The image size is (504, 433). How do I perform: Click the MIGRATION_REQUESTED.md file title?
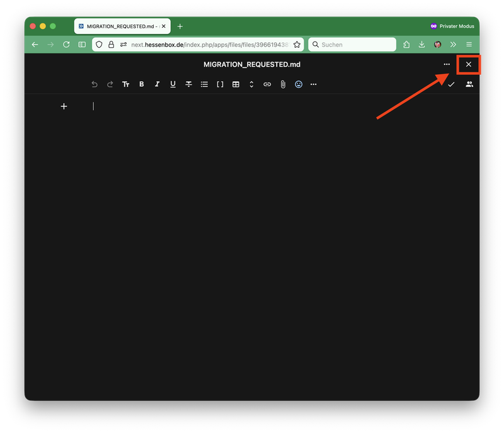[252, 64]
